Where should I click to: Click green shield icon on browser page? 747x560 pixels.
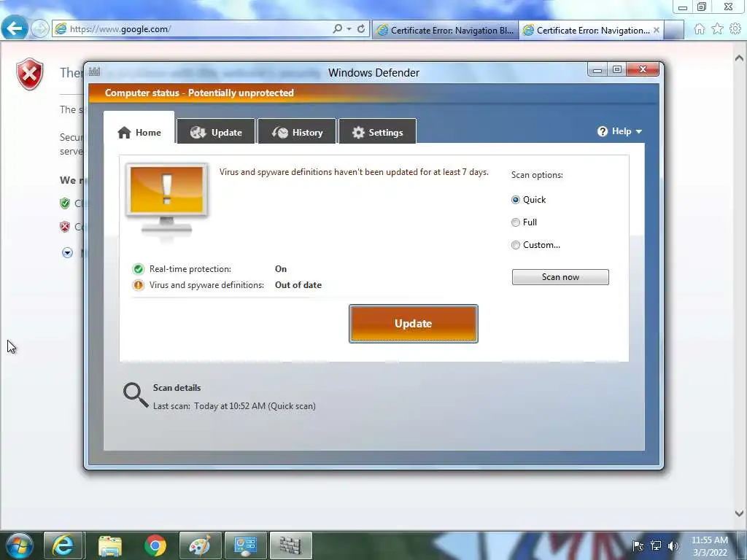click(x=65, y=203)
